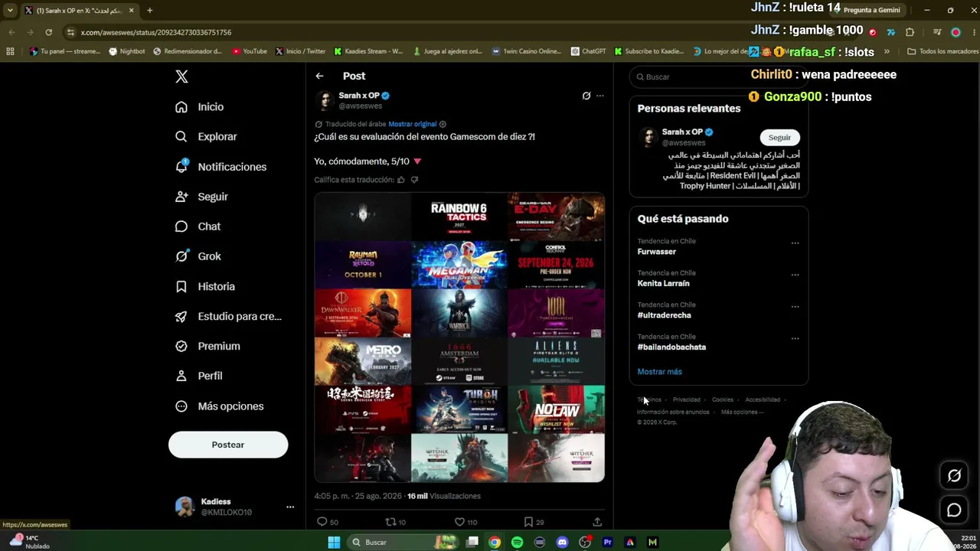Open options for the #ultraderecha trend
980x551 pixels.
795,307
